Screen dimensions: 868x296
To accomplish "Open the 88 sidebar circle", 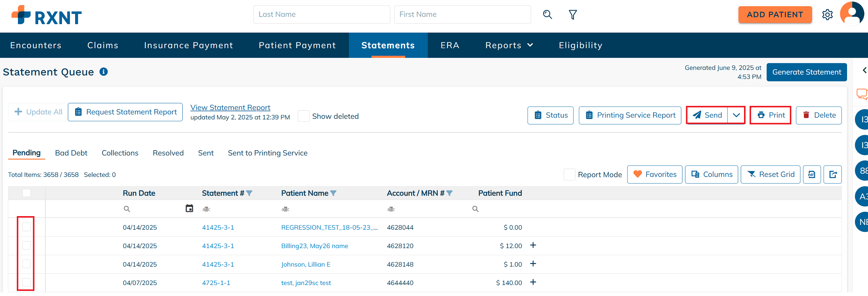I will click(x=862, y=171).
